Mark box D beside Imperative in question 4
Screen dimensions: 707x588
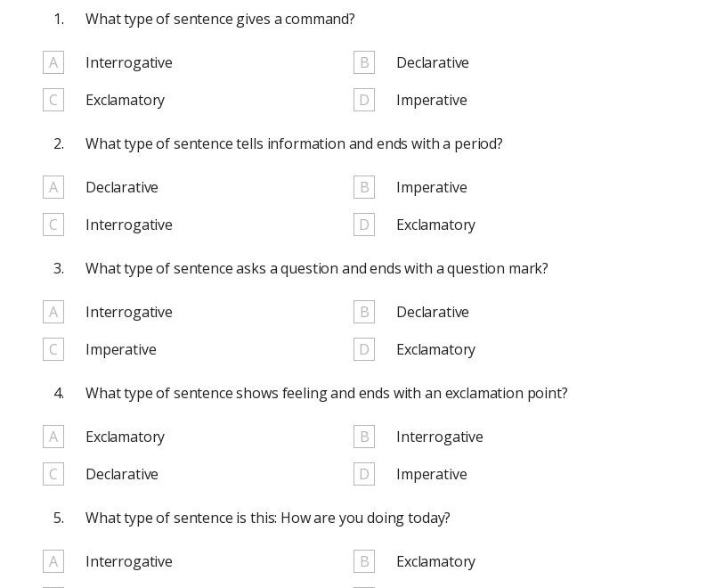[364, 474]
